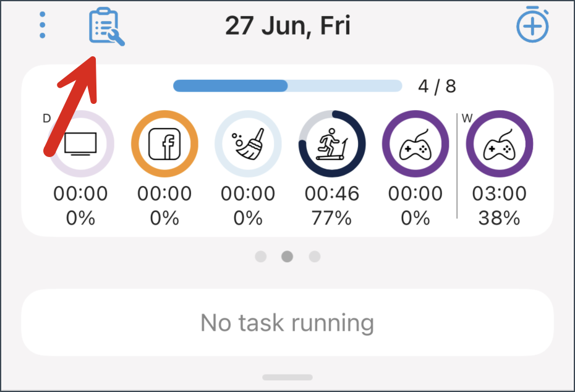Select the daily game controller task
575x392 pixels.
coord(415,143)
